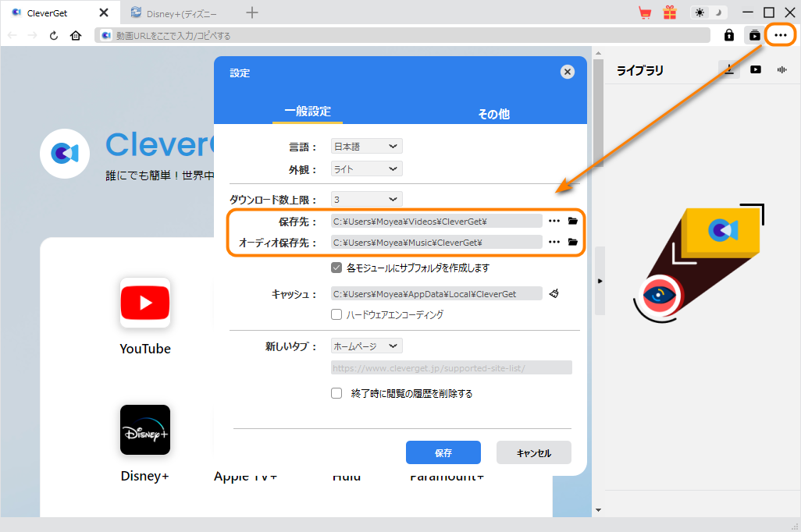Image resolution: width=801 pixels, height=532 pixels.
Task: Click the video URL address field
Action: click(402, 35)
